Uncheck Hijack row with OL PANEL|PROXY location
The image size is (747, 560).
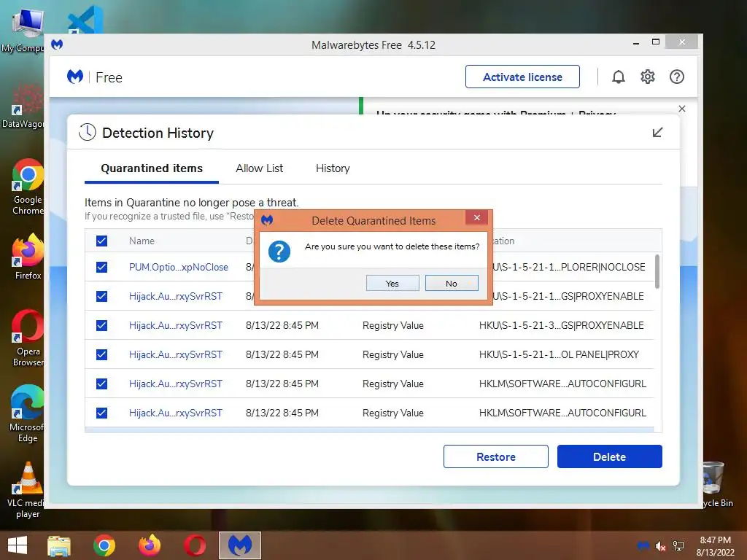pyautogui.click(x=101, y=355)
